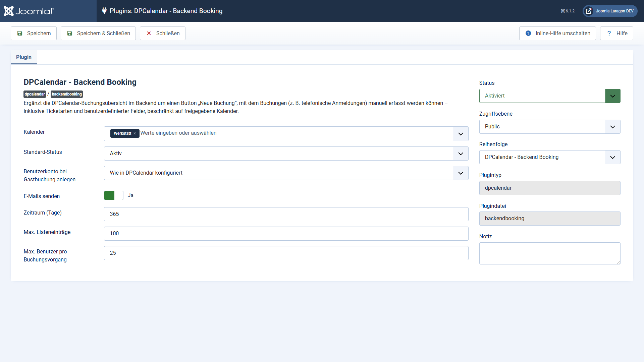Screen dimensions: 644x362
Task: Click the Joomla logo
Action: (29, 11)
